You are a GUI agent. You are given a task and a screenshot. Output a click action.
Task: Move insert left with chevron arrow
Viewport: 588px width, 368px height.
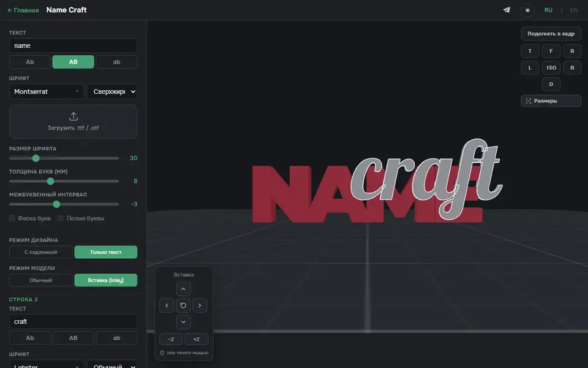pyautogui.click(x=167, y=305)
